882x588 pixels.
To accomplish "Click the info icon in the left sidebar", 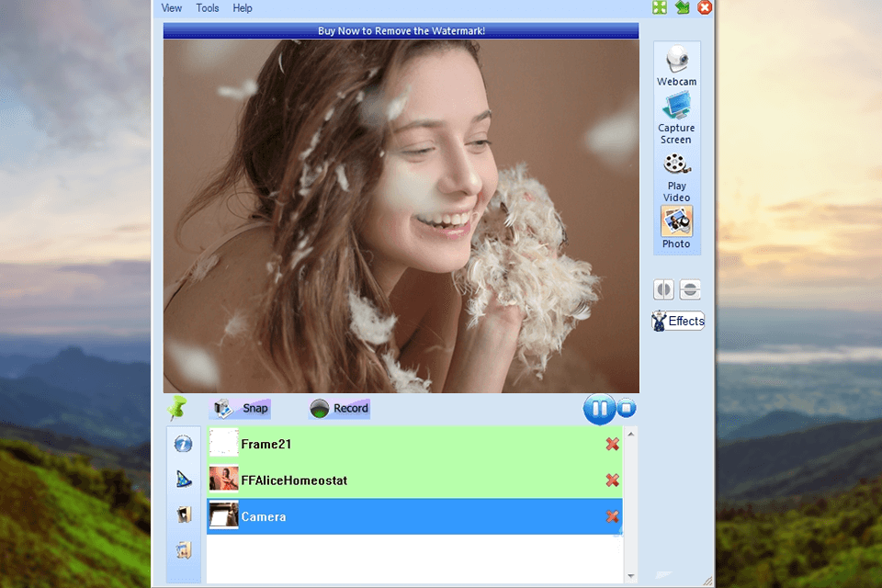I will 183,444.
